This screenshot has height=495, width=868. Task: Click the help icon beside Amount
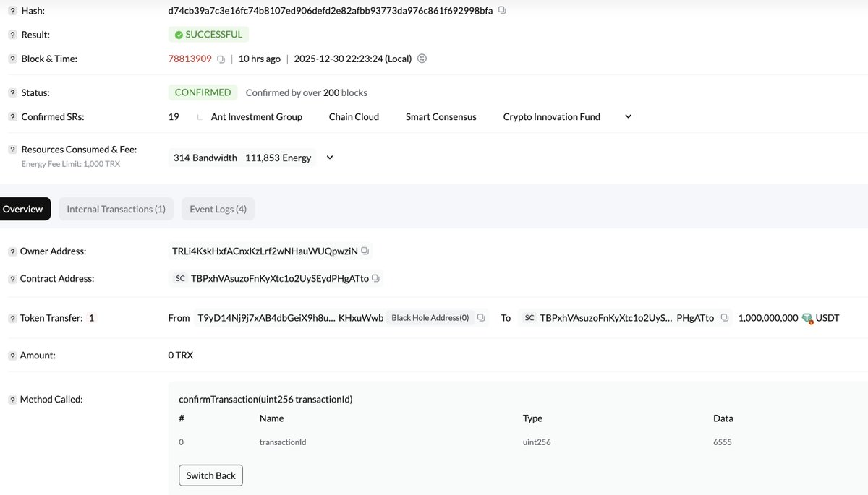(12, 356)
